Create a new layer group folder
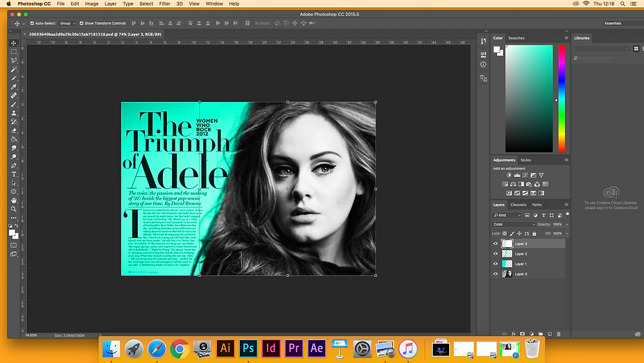The width and height of the screenshot is (644, 363). pyautogui.click(x=541, y=334)
